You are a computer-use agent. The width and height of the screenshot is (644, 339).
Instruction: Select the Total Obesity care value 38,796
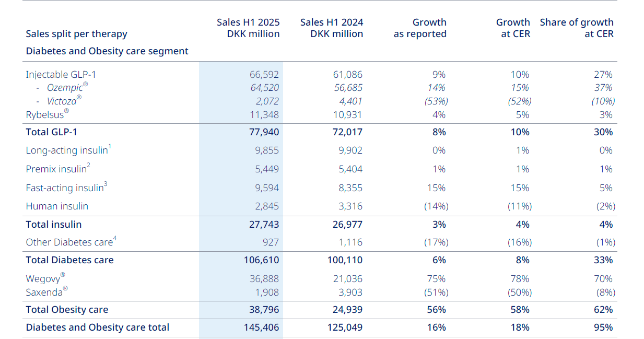[264, 310]
